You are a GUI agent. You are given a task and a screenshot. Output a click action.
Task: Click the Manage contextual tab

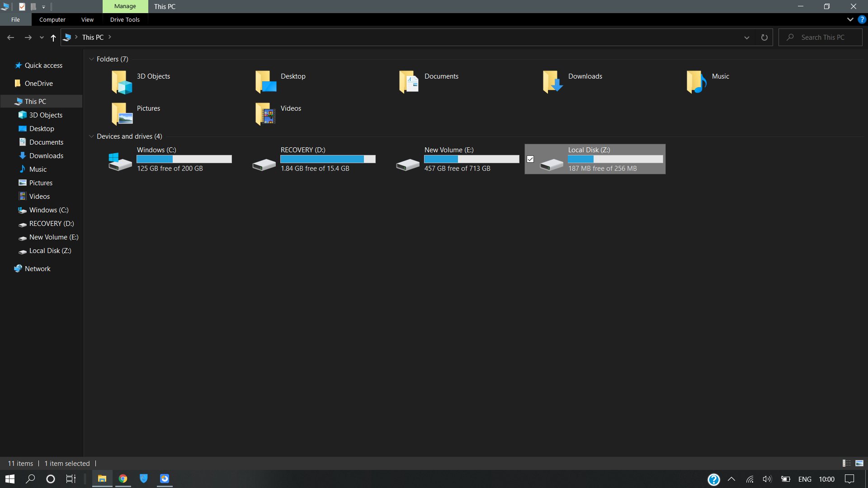[x=125, y=6]
